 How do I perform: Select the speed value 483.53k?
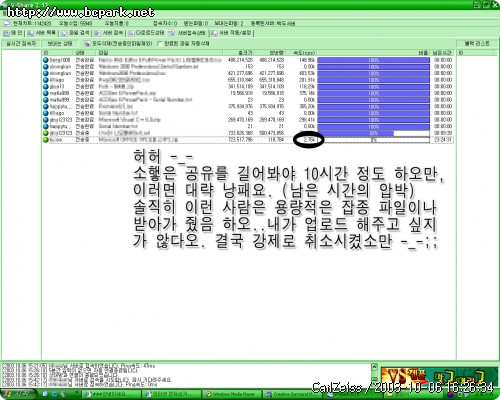point(307,73)
